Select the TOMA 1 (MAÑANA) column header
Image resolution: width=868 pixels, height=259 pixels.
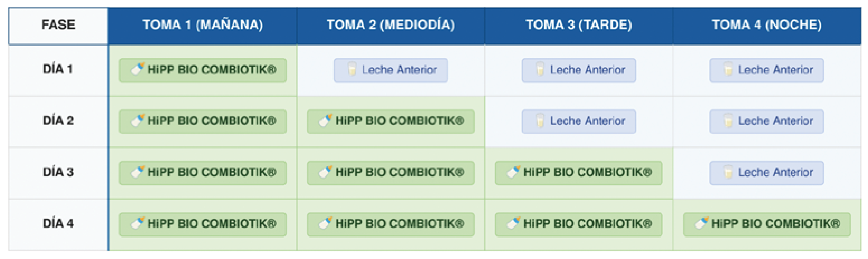[203, 25]
